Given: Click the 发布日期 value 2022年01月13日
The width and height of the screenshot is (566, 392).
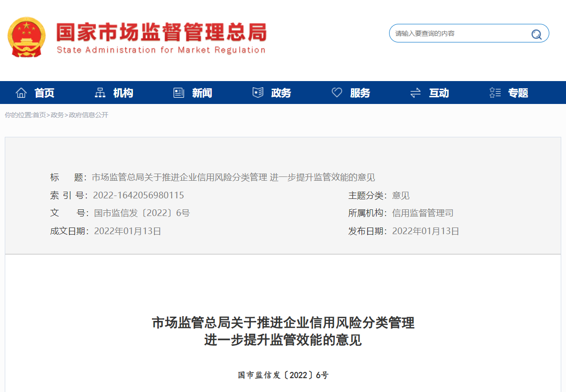Looking at the screenshot, I should point(426,231).
